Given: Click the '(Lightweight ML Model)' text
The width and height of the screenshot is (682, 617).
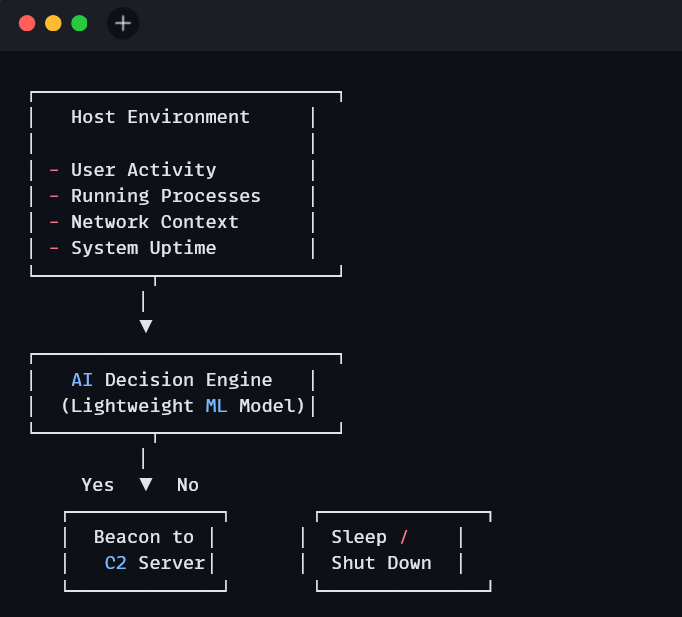Looking at the screenshot, I should coord(183,406).
